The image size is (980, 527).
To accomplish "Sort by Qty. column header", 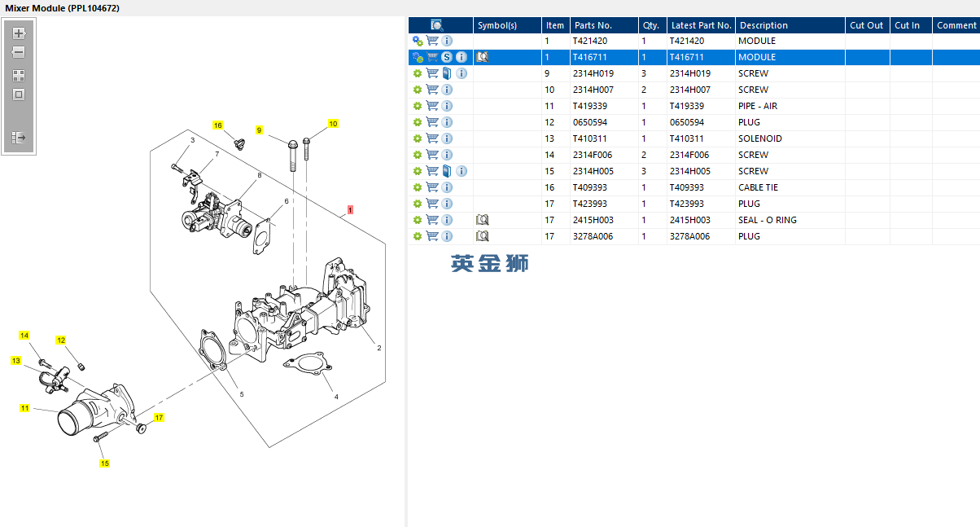I will coord(652,25).
